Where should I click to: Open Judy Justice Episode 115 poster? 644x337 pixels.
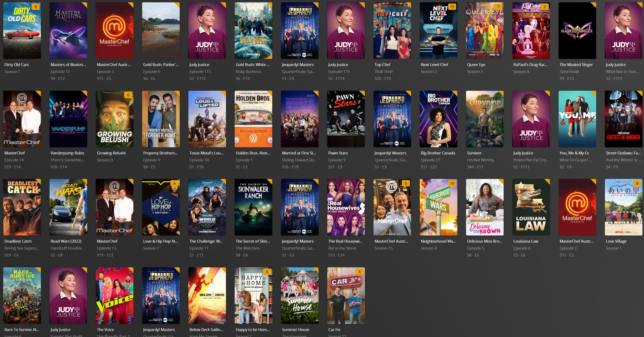[207, 30]
